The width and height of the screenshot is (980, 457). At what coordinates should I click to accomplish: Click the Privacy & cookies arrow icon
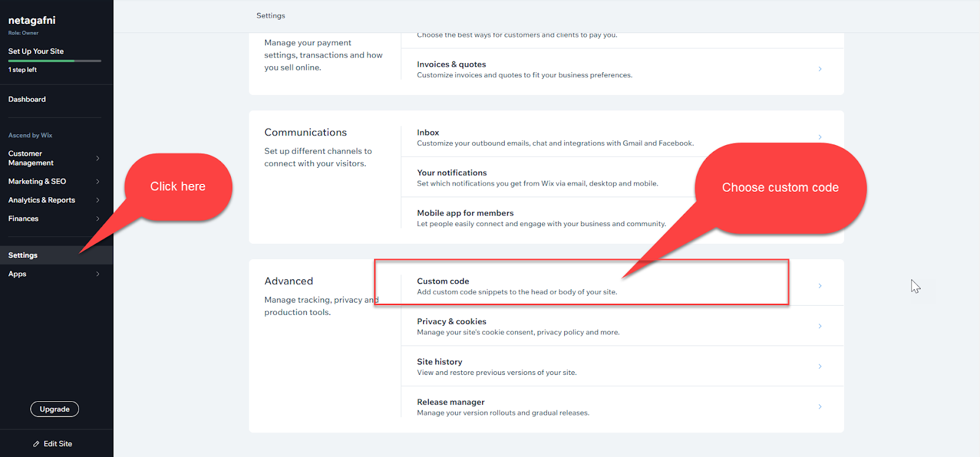tap(820, 325)
